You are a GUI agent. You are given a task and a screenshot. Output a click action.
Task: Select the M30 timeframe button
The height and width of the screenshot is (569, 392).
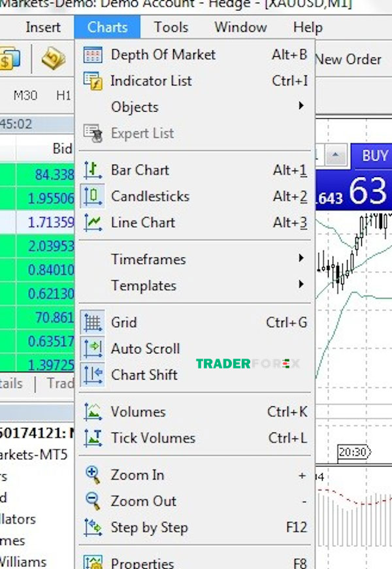[x=25, y=95]
